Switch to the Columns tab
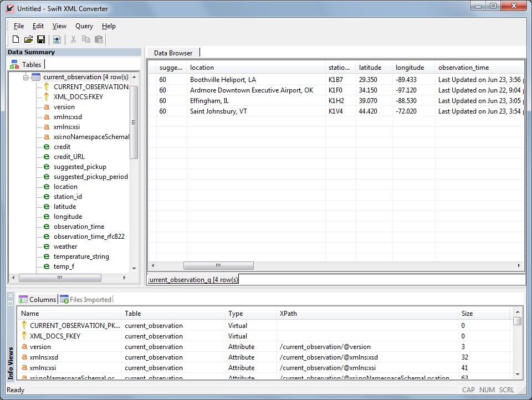The image size is (532, 400). coord(38,300)
